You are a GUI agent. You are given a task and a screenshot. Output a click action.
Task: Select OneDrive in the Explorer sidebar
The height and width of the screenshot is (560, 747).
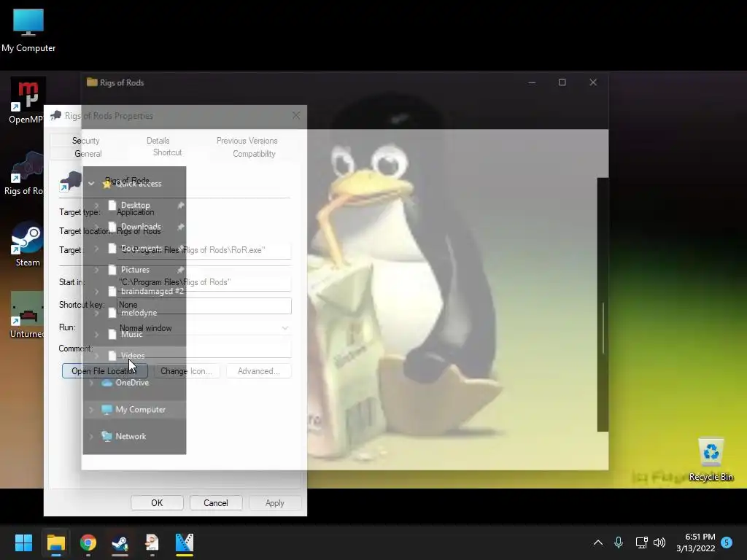pyautogui.click(x=132, y=383)
